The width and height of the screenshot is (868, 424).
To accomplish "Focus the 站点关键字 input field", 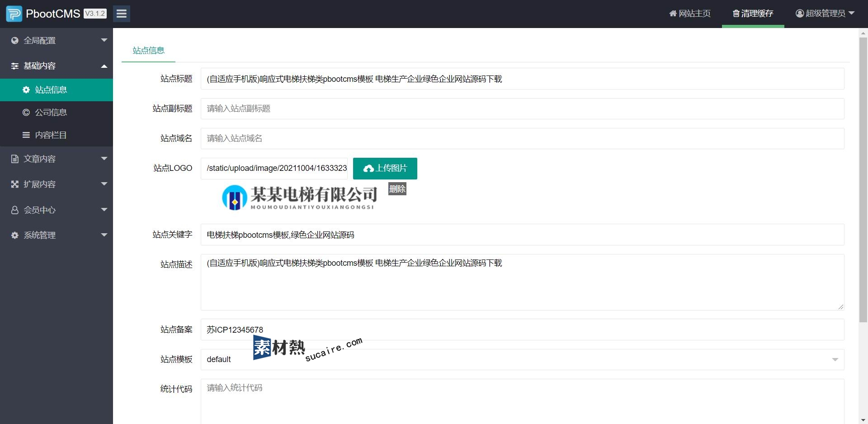I will (x=522, y=235).
